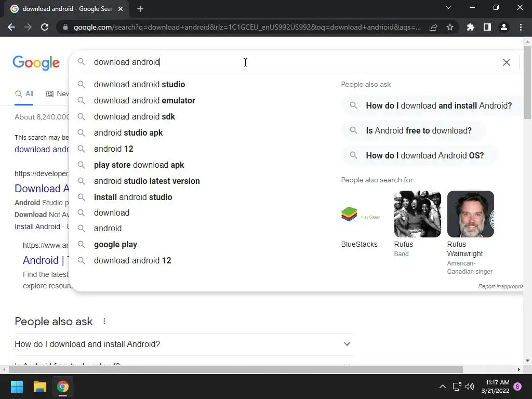Open the Chrome profile icon
The height and width of the screenshot is (399, 532).
(504, 27)
